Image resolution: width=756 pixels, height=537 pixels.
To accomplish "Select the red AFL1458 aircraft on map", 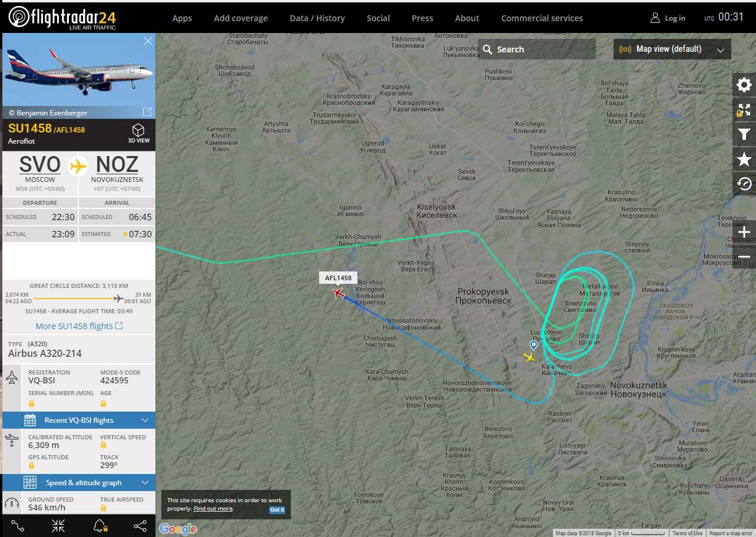I will (338, 293).
